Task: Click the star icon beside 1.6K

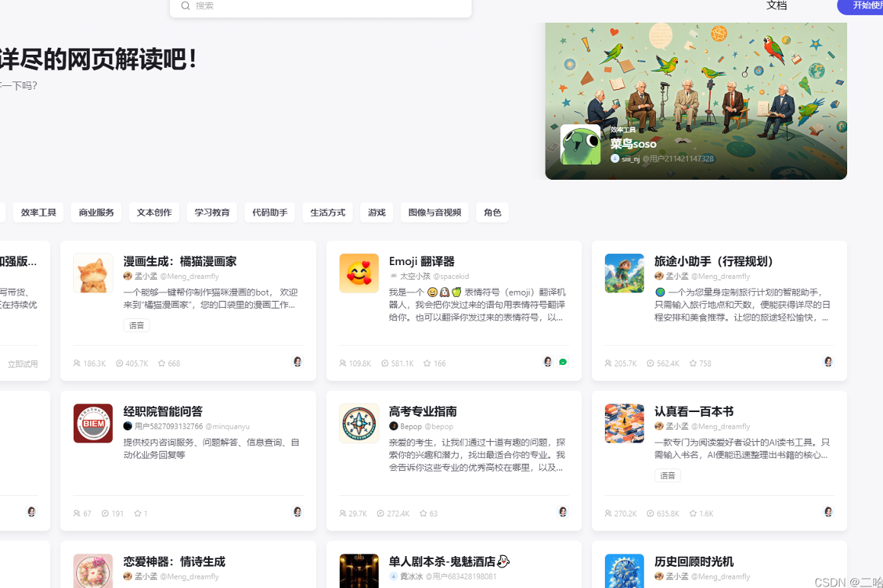Action: click(693, 513)
